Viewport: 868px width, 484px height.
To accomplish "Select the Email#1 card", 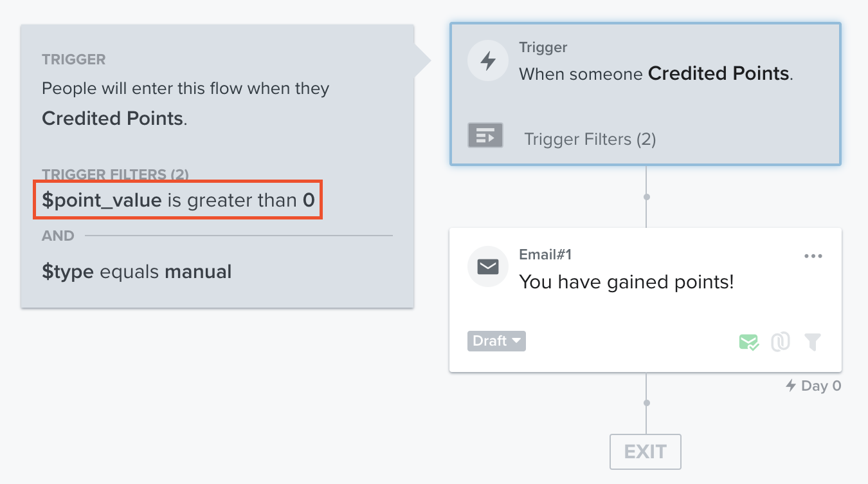I will 646,300.
